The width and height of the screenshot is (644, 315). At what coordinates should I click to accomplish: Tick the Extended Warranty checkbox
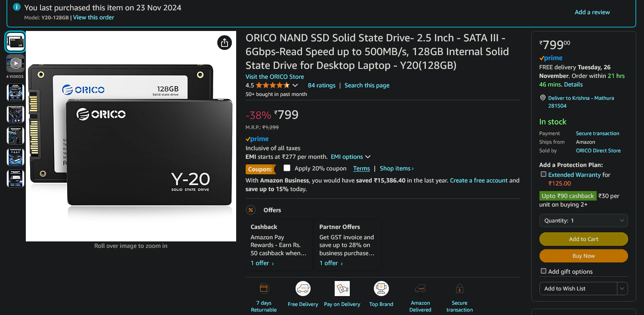543,174
